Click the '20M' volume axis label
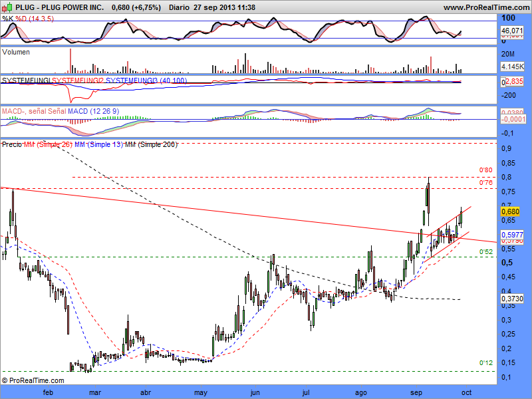 [507, 54]
